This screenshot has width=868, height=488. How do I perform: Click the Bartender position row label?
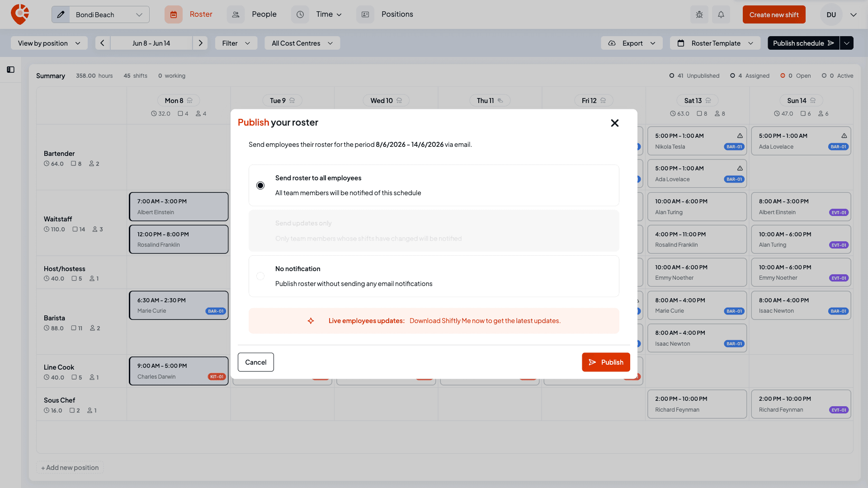click(59, 154)
